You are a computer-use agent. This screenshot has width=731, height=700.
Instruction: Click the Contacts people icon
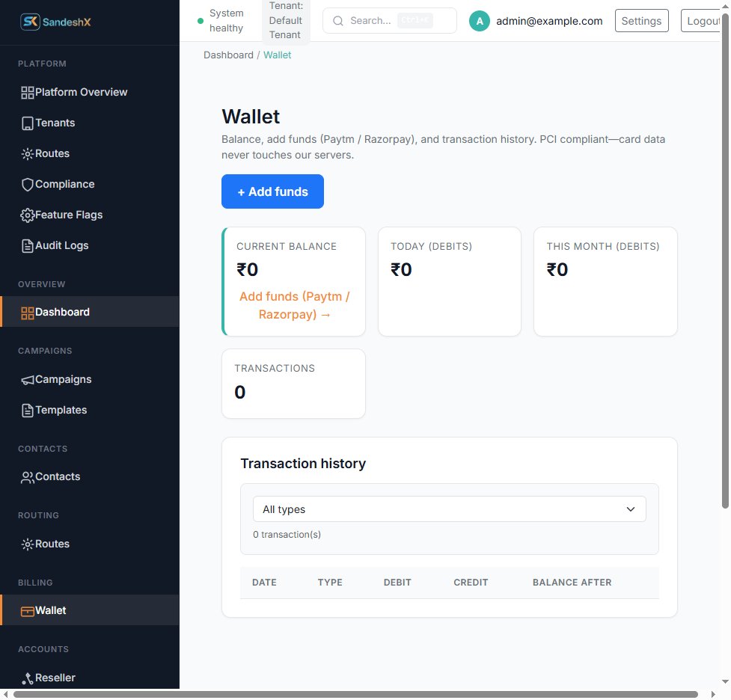[x=28, y=477]
